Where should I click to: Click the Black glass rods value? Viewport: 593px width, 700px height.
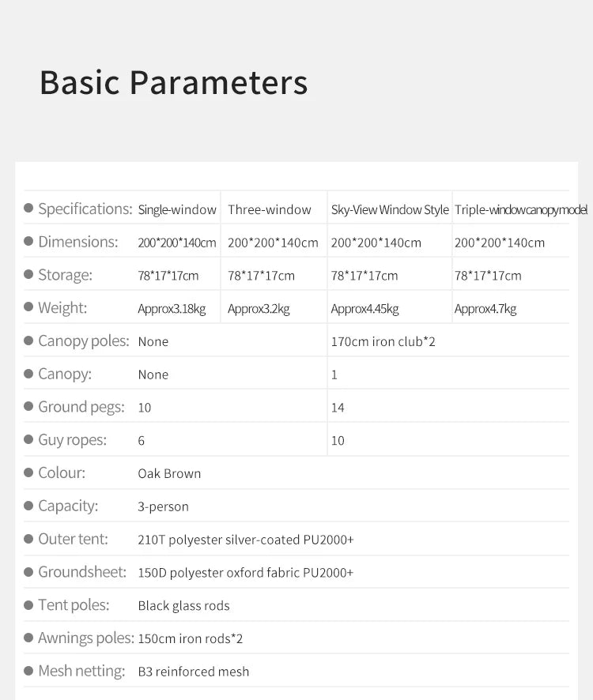pos(183,606)
